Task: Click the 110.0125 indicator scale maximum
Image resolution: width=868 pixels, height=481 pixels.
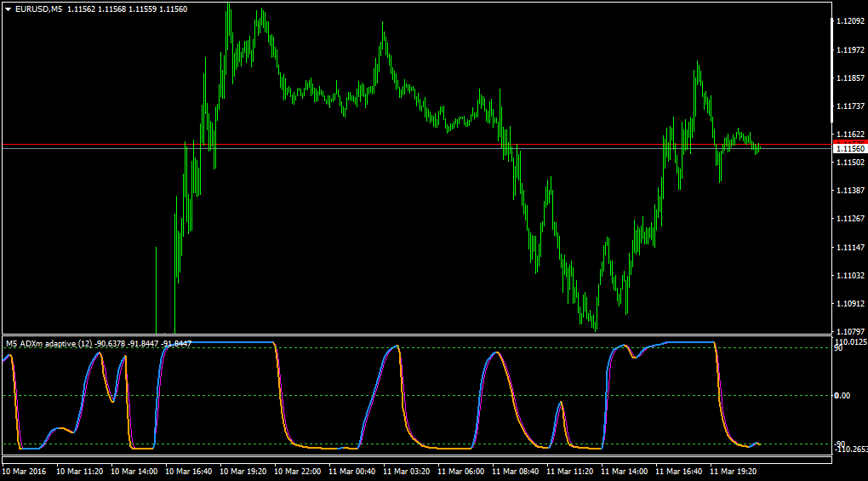Action: [x=851, y=342]
